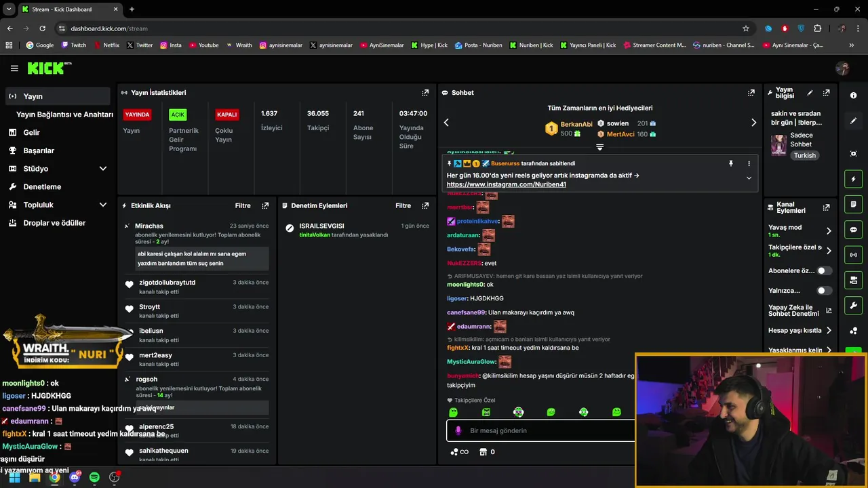This screenshot has height=488, width=868.
Task: Click the Kick logo
Action: [x=49, y=68]
